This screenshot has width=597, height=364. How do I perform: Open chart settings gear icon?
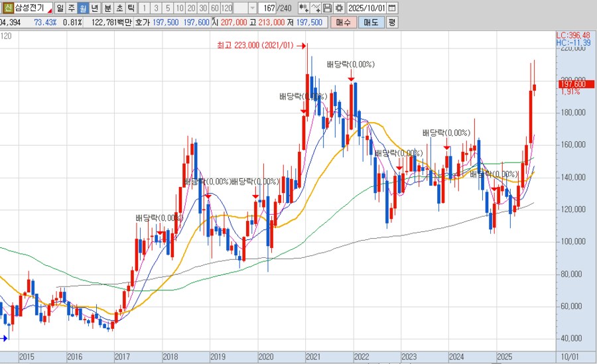(339, 9)
